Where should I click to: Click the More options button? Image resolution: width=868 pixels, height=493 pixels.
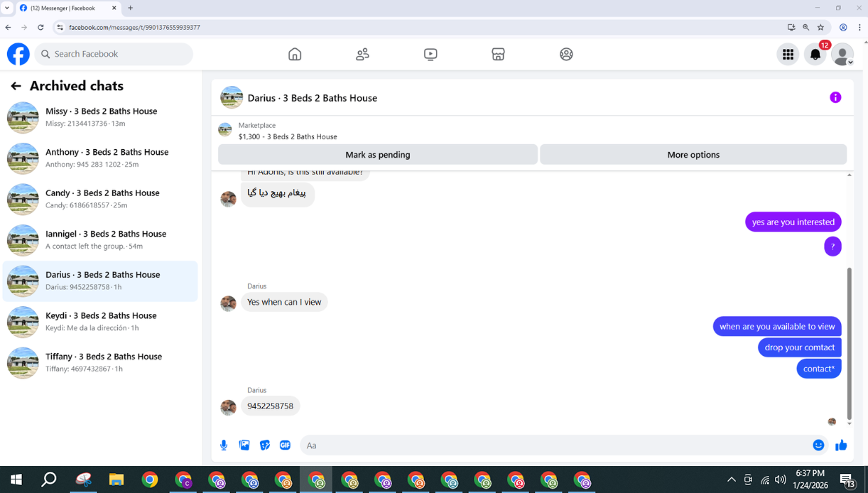coord(693,154)
